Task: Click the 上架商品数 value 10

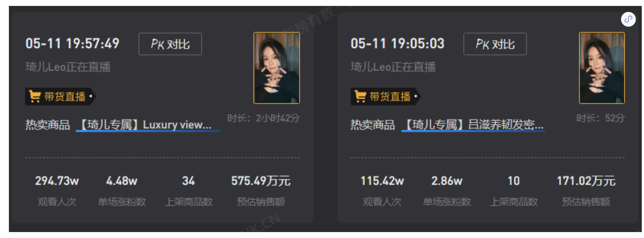Action: 514,181
